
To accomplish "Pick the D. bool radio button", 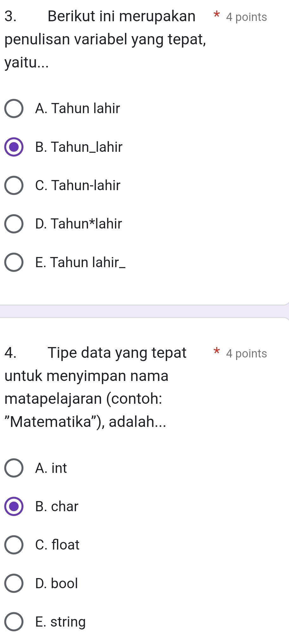I will point(14,583).
